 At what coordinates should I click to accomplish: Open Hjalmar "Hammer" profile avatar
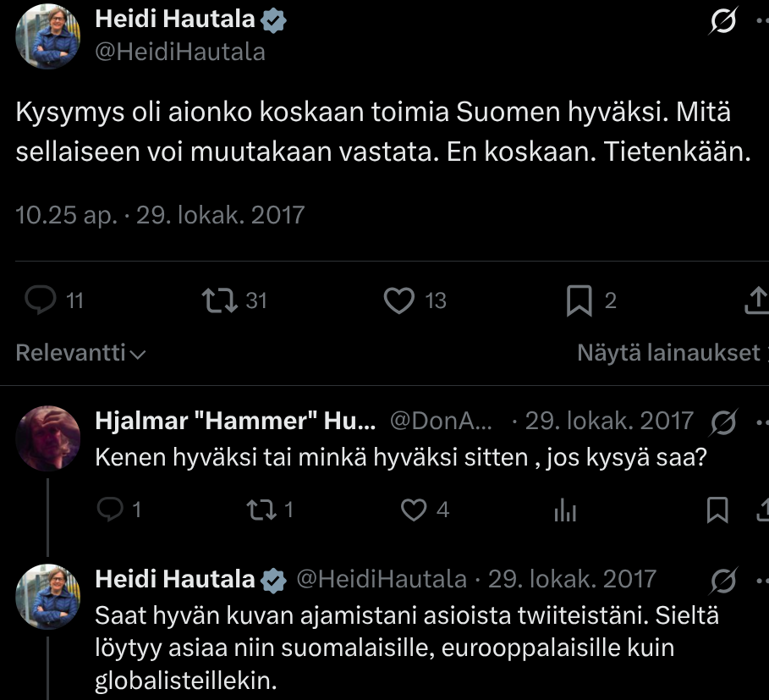[48, 438]
